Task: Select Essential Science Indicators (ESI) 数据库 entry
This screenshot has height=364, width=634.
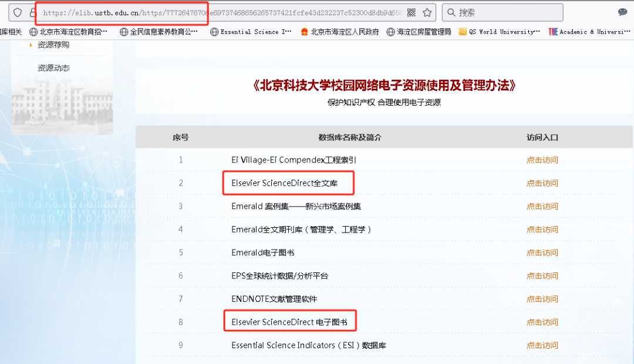Action: coord(309,345)
